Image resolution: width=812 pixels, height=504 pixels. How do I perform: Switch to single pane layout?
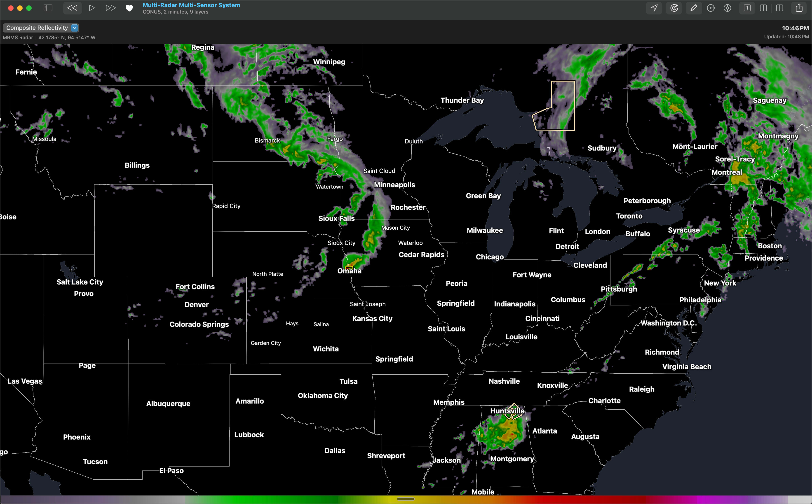747,8
